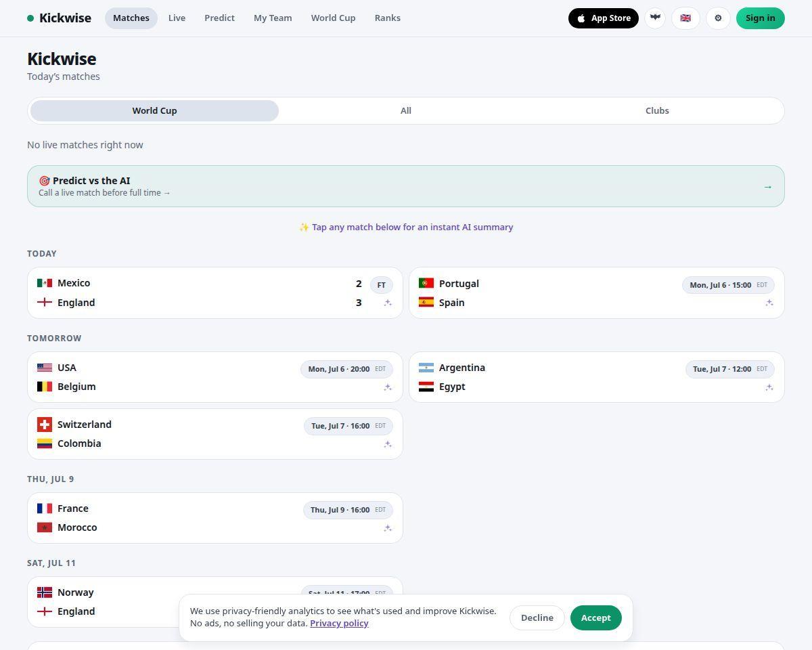Click the USA flag icon
The image size is (812, 650).
(x=45, y=368)
